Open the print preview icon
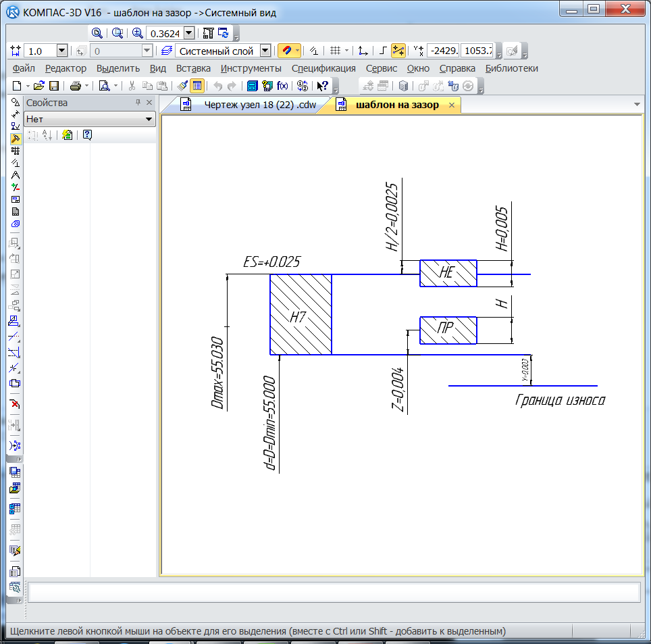Screen dimensions: 651x644 (x=104, y=86)
